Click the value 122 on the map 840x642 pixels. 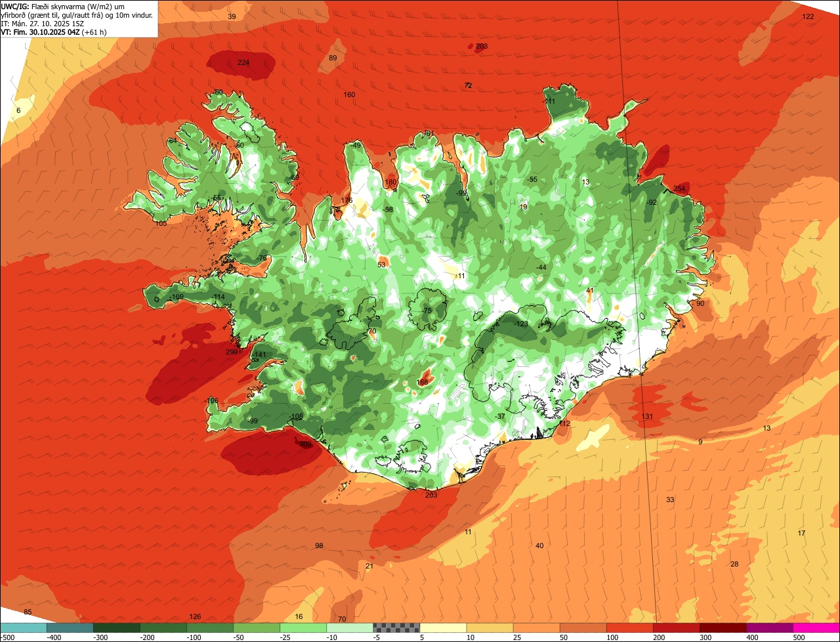pos(808,16)
